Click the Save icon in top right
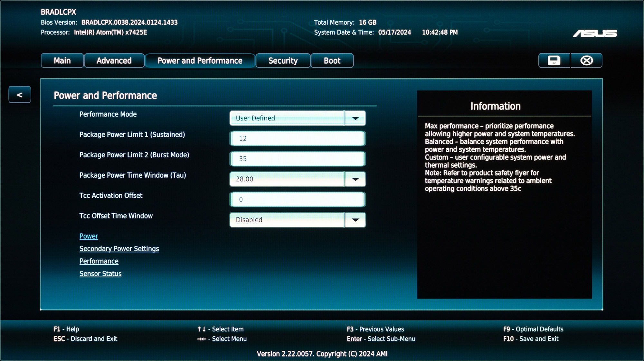Viewport: 644px width, 361px height. pyautogui.click(x=554, y=60)
